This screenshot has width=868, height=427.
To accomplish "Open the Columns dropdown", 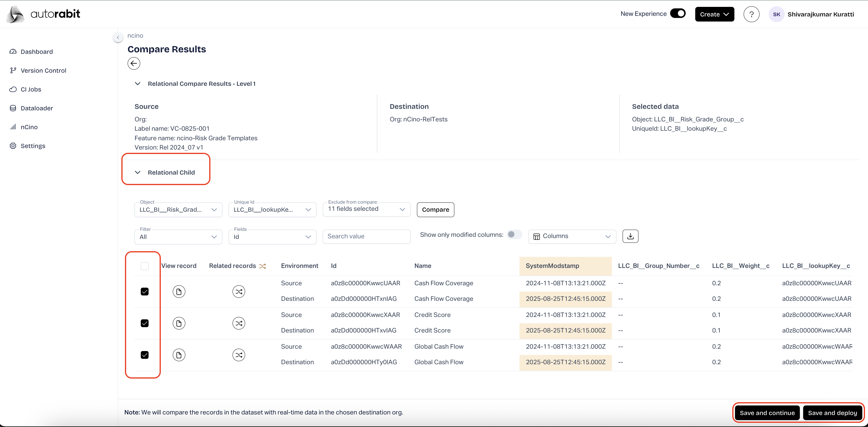I will pos(572,236).
